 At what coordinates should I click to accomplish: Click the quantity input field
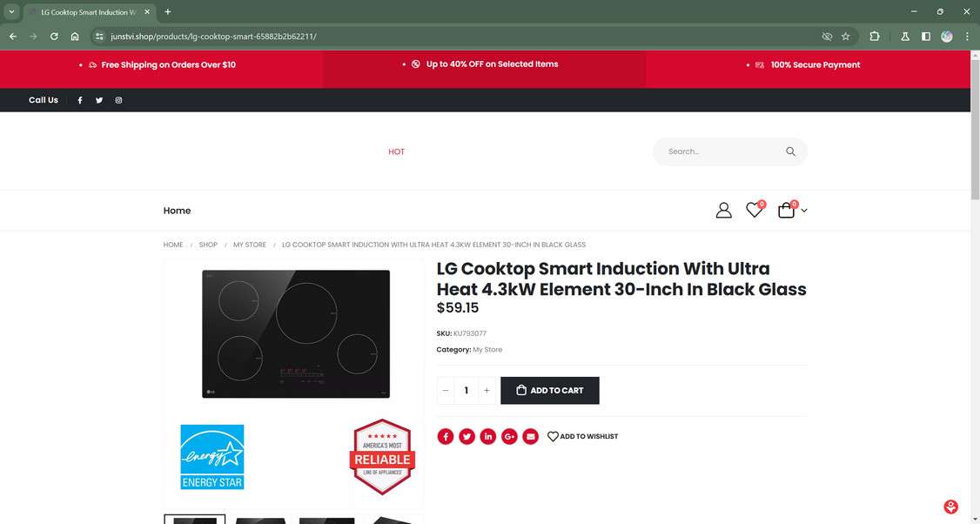tap(467, 390)
